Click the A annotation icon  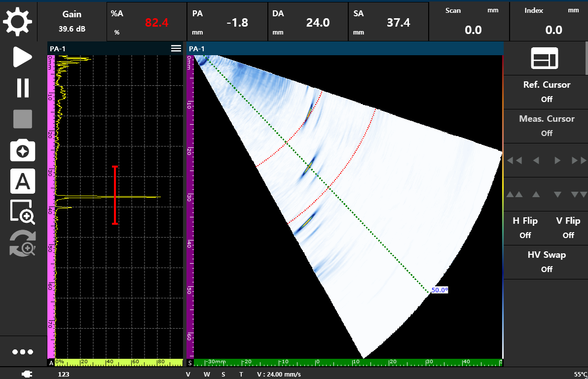23,181
